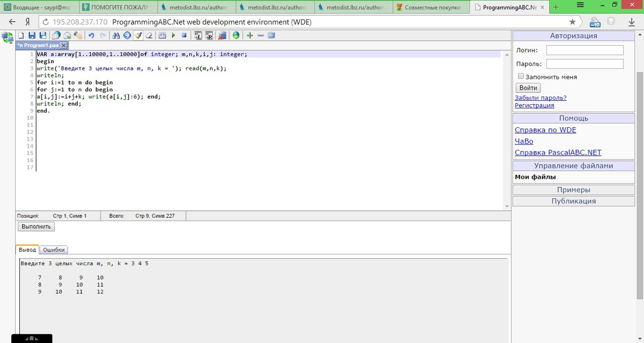Collapse the "Управление файлами" section header
This screenshot has width=644, height=343.
point(573,166)
